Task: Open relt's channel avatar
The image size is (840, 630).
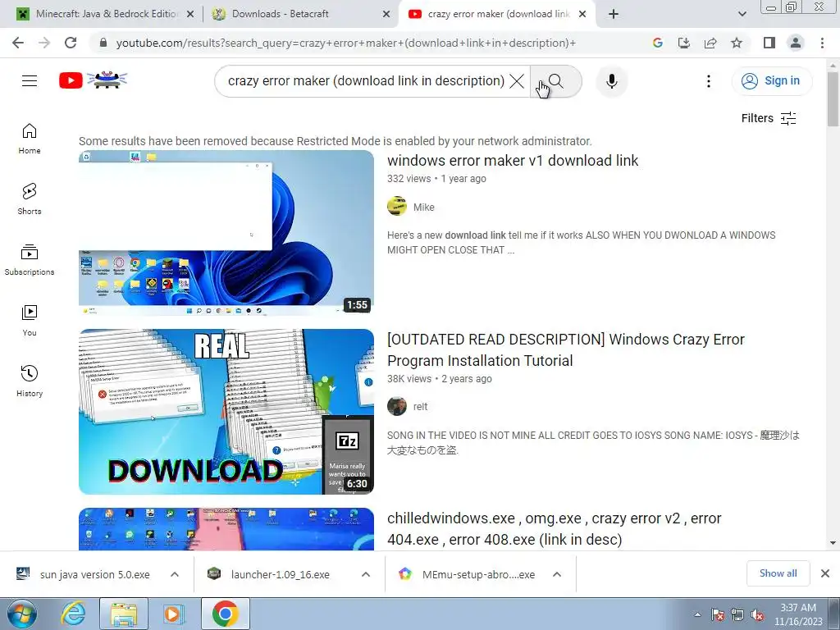Action: (x=397, y=406)
